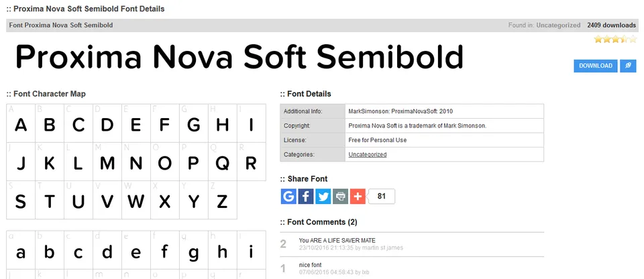
Task: Select lowercase letter g in character map
Action: click(194, 250)
